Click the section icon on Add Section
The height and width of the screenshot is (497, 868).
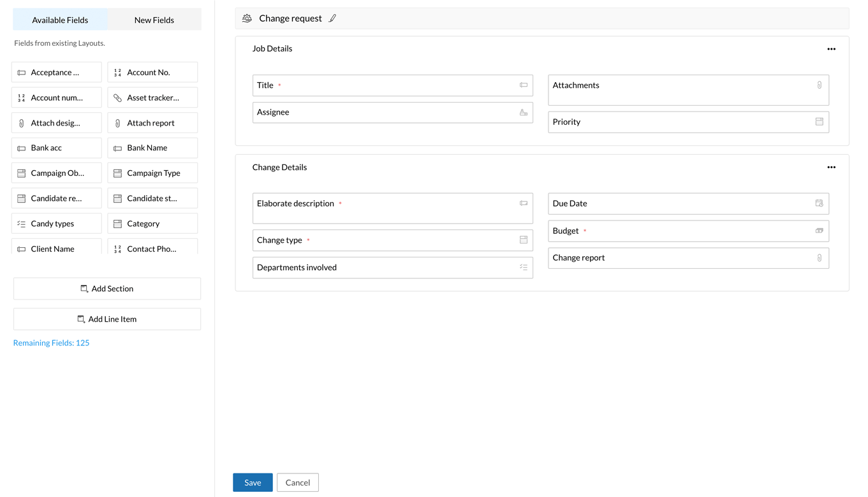pos(84,289)
